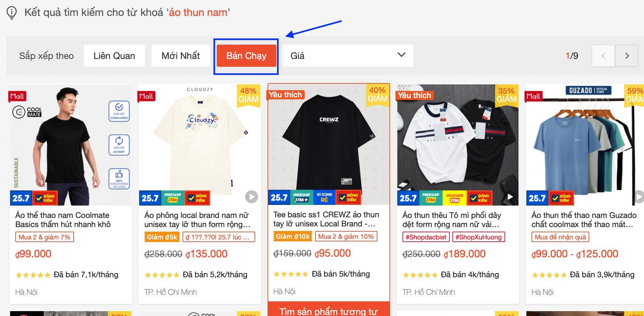Click Mua để nhận quà tag
Viewport: 644px width, 316px height.
pos(560,237)
